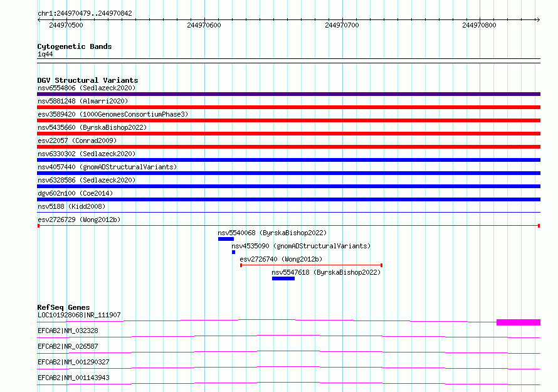
Task: Open nsv6328586 (Sedlazeck2020) variant label
Action: (87, 180)
